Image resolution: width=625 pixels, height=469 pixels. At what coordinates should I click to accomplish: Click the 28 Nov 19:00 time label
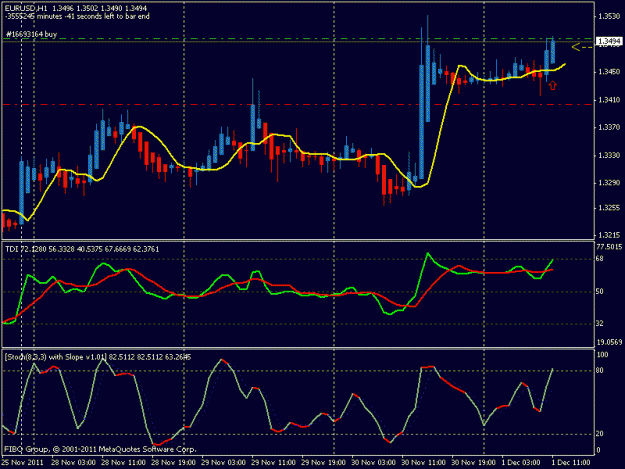[173, 463]
